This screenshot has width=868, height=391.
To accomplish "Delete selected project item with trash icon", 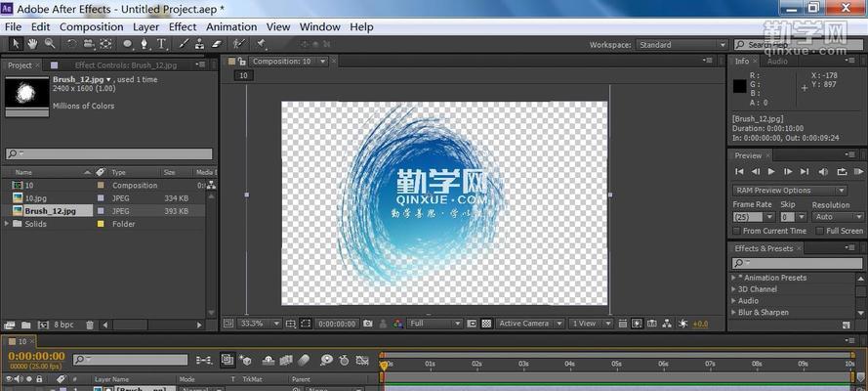I will [90, 326].
